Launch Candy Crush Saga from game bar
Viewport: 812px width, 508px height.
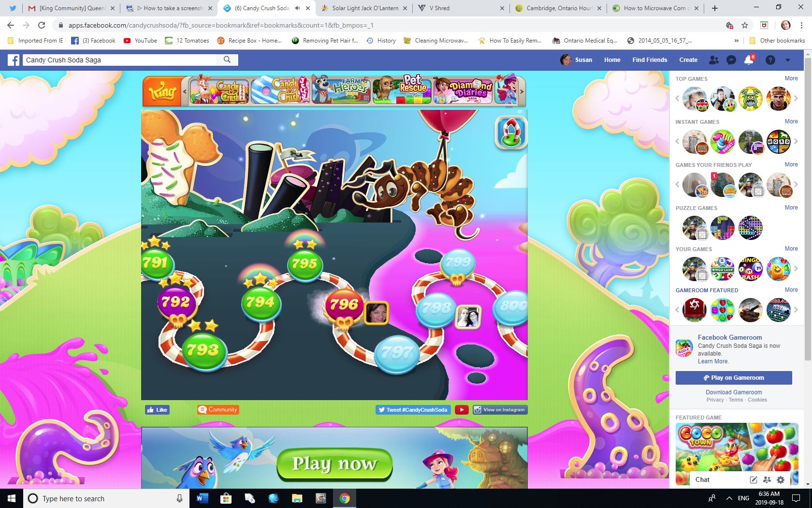(220, 91)
